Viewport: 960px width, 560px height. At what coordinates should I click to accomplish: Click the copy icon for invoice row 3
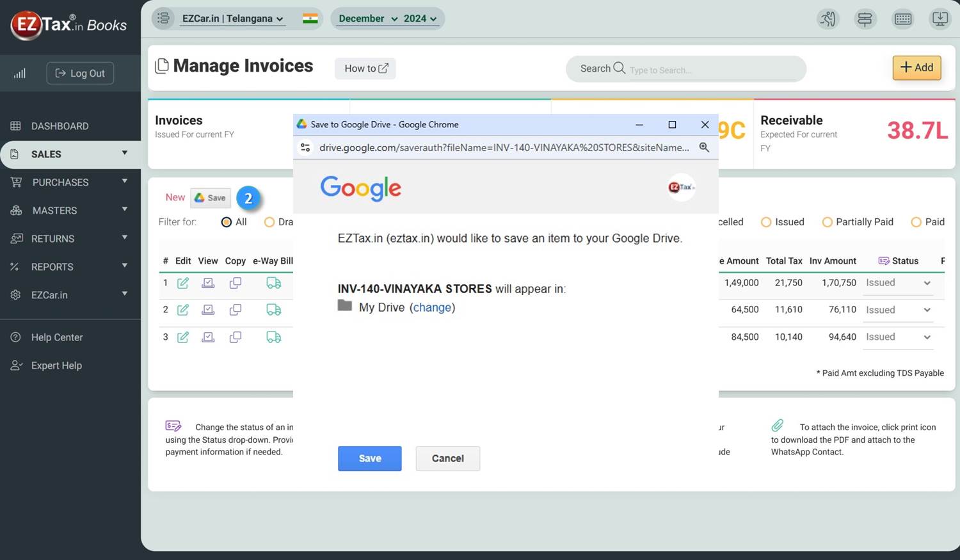coord(236,337)
